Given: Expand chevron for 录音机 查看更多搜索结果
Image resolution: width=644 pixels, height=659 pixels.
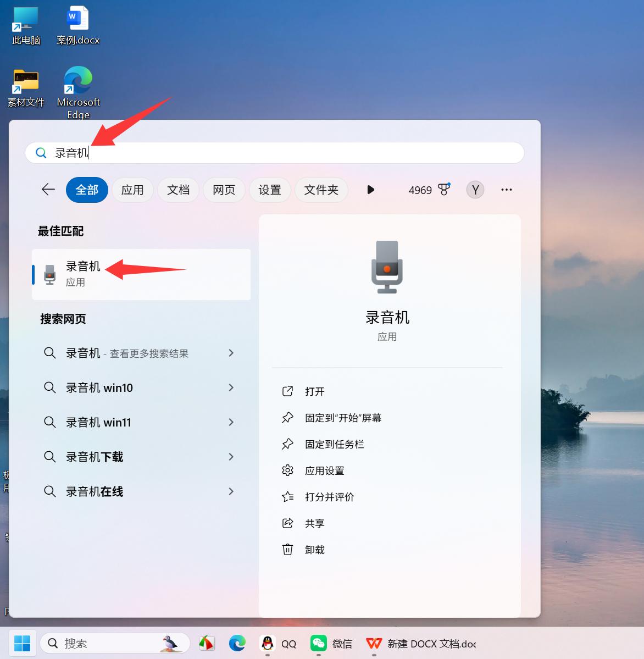Looking at the screenshot, I should (231, 353).
